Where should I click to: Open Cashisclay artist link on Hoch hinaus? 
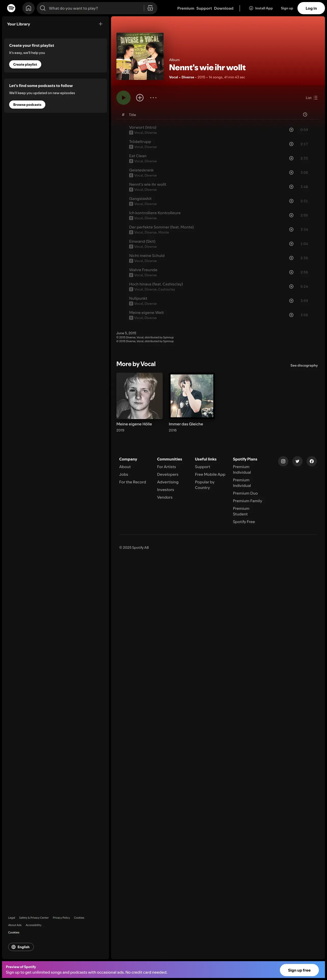point(167,290)
